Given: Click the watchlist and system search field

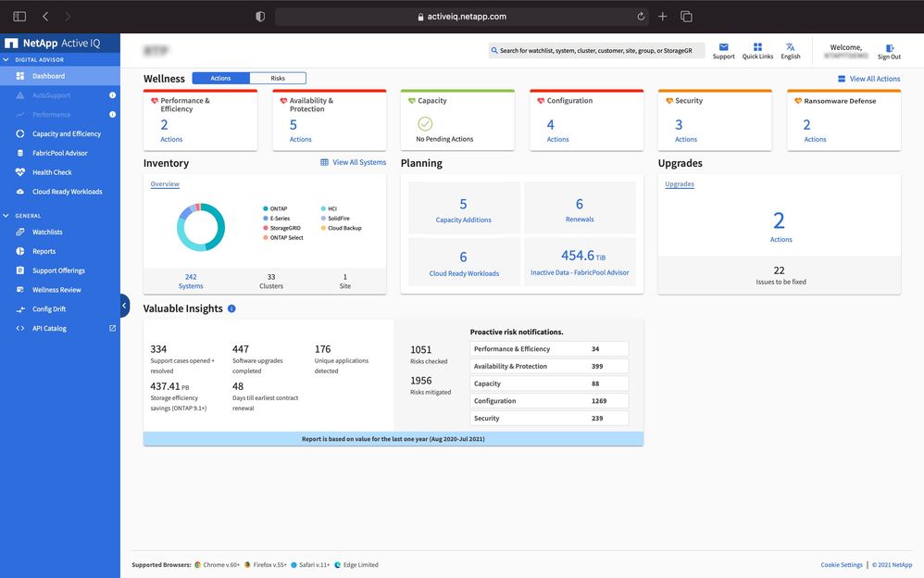Looking at the screenshot, I should tap(597, 51).
